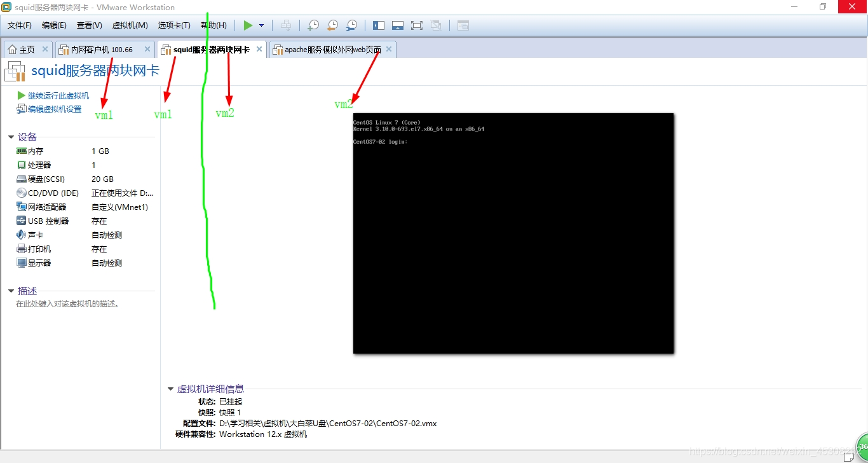
Task: Click the 快照 1 snapshot value
Action: [230, 413]
